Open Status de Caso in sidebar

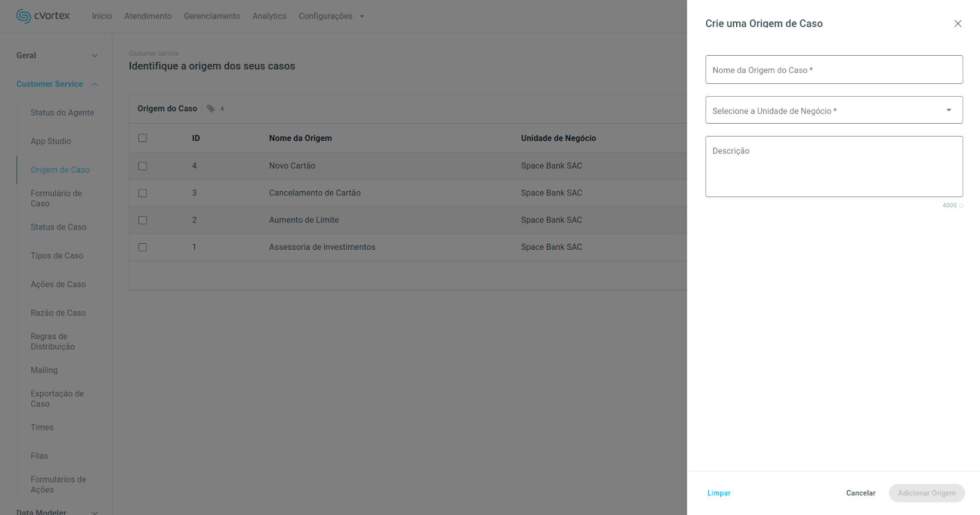pos(58,227)
